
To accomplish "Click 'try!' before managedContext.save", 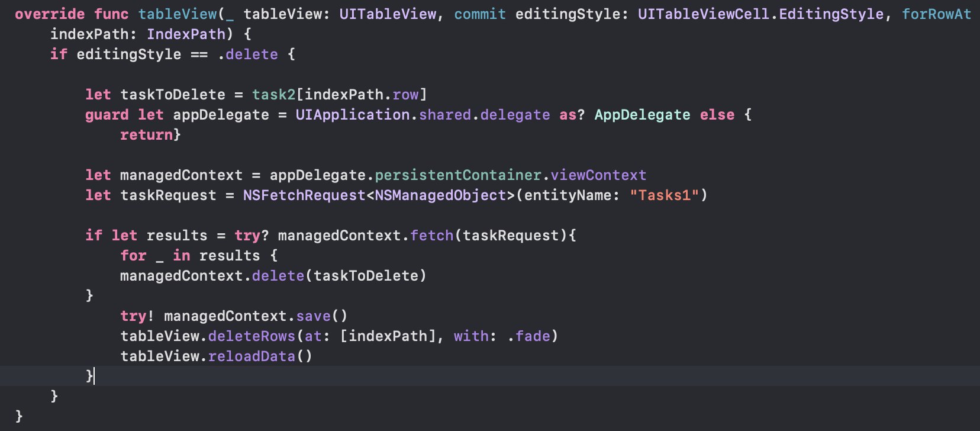I will [137, 316].
